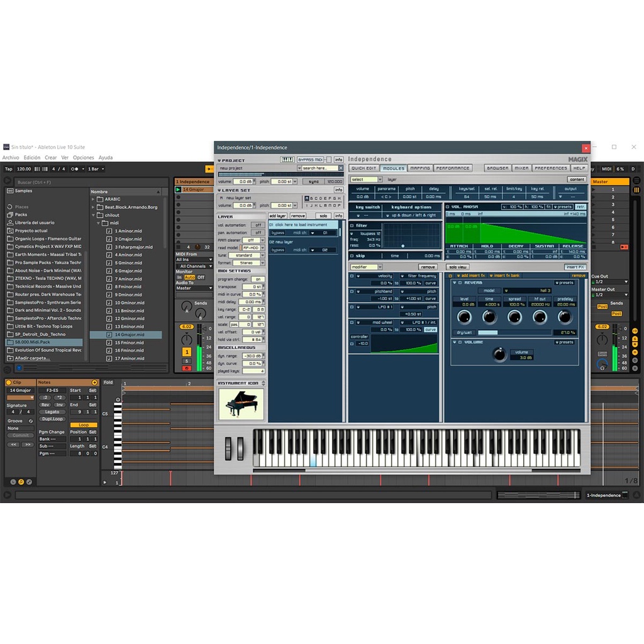The image size is (644, 644).
Task: Click the orange arrow icon in Notes header
Action: [94, 382]
